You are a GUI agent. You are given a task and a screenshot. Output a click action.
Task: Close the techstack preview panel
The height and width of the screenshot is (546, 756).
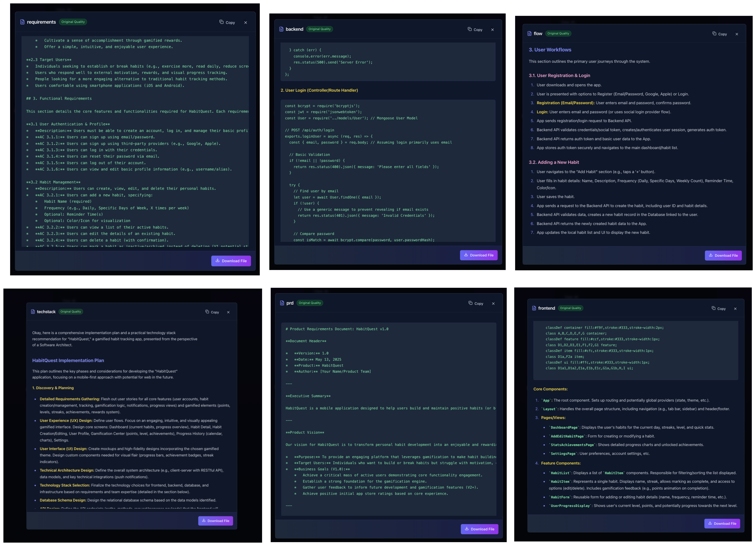click(x=228, y=312)
